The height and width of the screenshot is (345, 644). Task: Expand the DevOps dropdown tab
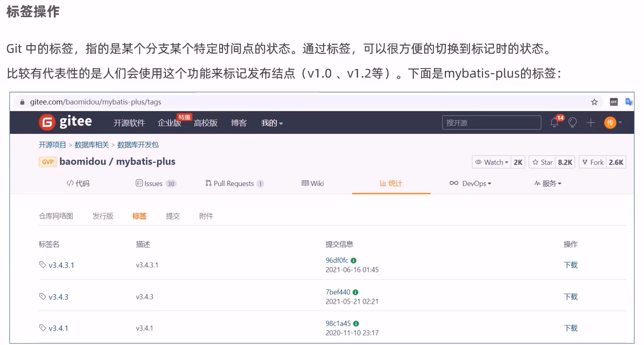point(470,183)
